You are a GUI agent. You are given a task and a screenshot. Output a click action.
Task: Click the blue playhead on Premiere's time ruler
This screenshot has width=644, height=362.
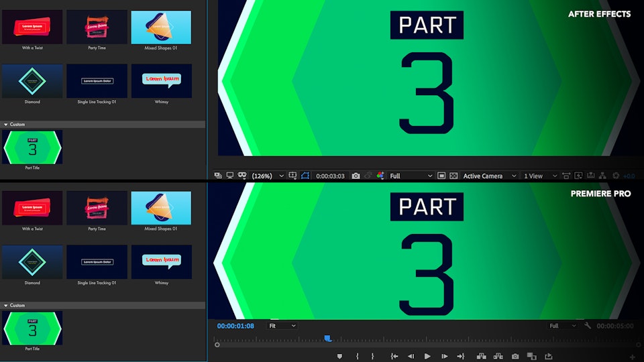[x=327, y=339]
